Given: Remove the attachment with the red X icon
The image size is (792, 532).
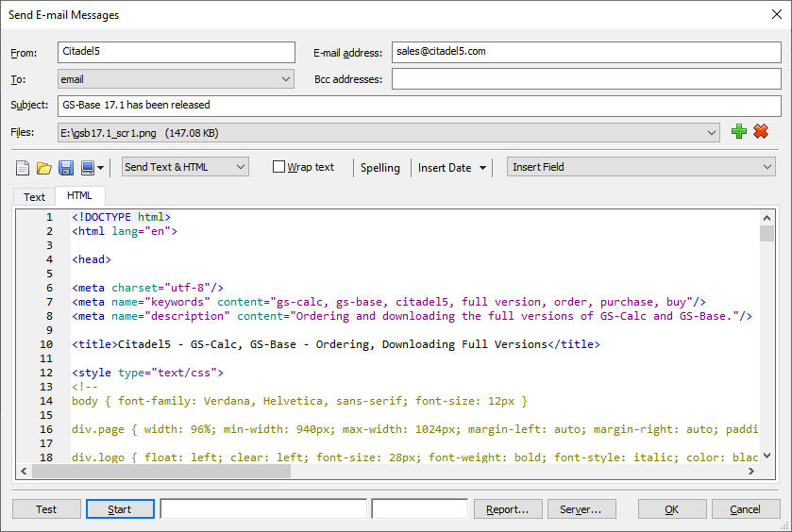Looking at the screenshot, I should [x=761, y=131].
